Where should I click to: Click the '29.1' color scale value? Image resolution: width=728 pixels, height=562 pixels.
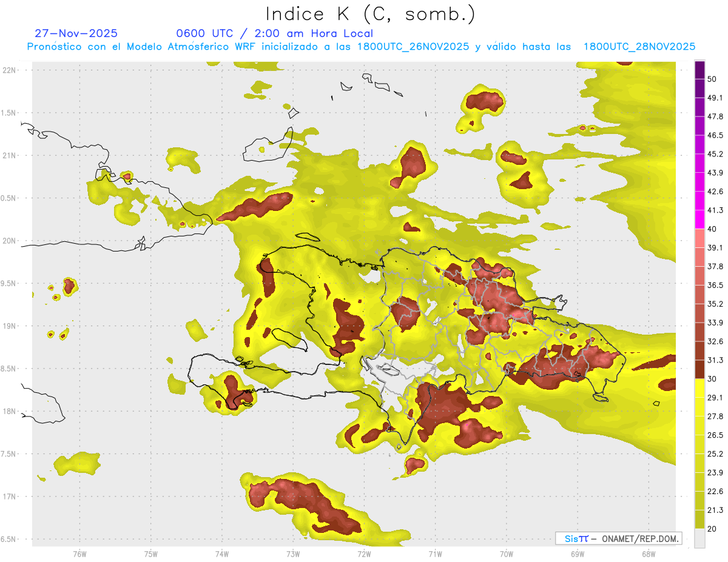[x=715, y=398]
